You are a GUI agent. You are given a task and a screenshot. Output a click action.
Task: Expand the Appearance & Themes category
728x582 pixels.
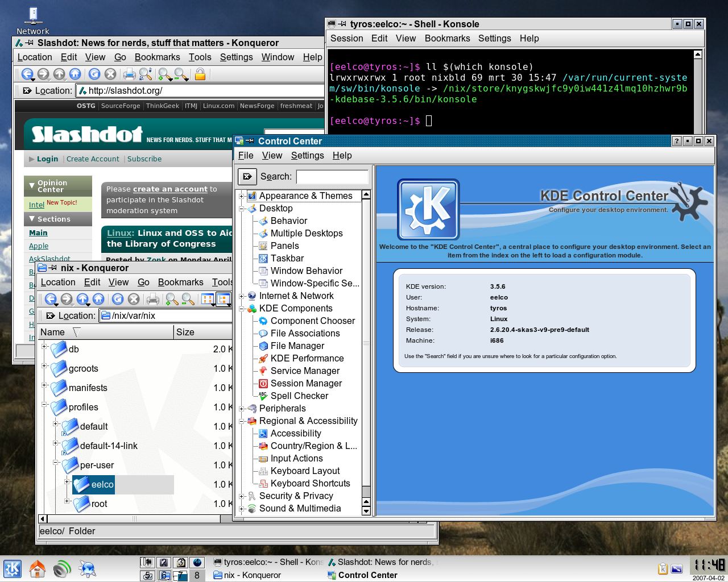[x=242, y=196]
